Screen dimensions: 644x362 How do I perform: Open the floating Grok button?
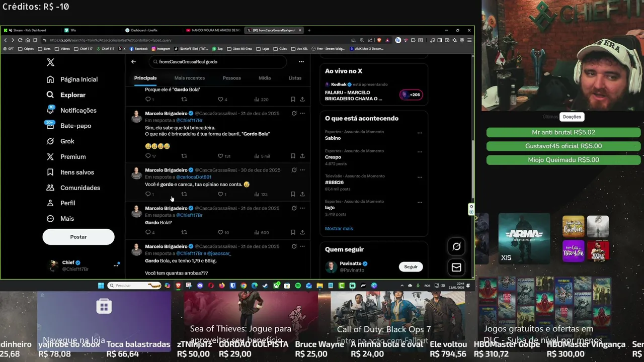click(x=456, y=246)
